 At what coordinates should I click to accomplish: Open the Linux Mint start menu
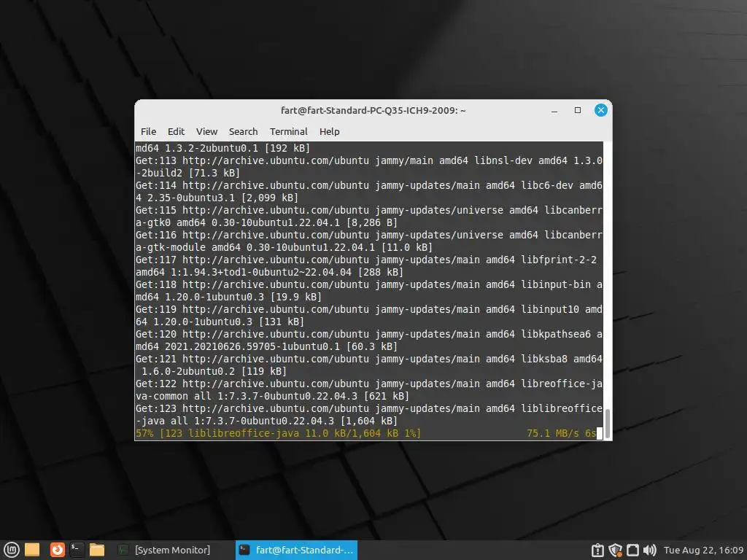point(11,550)
